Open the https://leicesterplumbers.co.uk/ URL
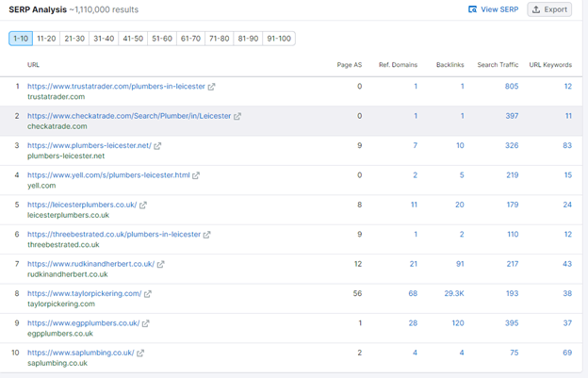Screen dimensions: 588x378 pyautogui.click(x=82, y=205)
